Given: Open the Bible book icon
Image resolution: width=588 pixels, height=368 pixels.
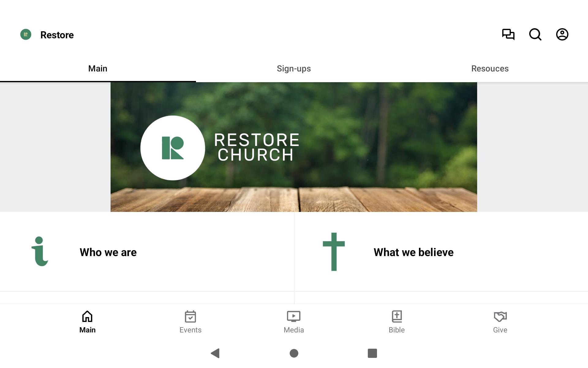Looking at the screenshot, I should click(x=397, y=316).
